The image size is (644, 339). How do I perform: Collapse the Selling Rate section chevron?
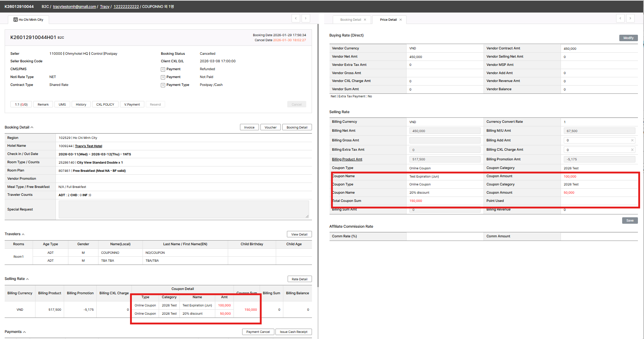tap(28, 279)
